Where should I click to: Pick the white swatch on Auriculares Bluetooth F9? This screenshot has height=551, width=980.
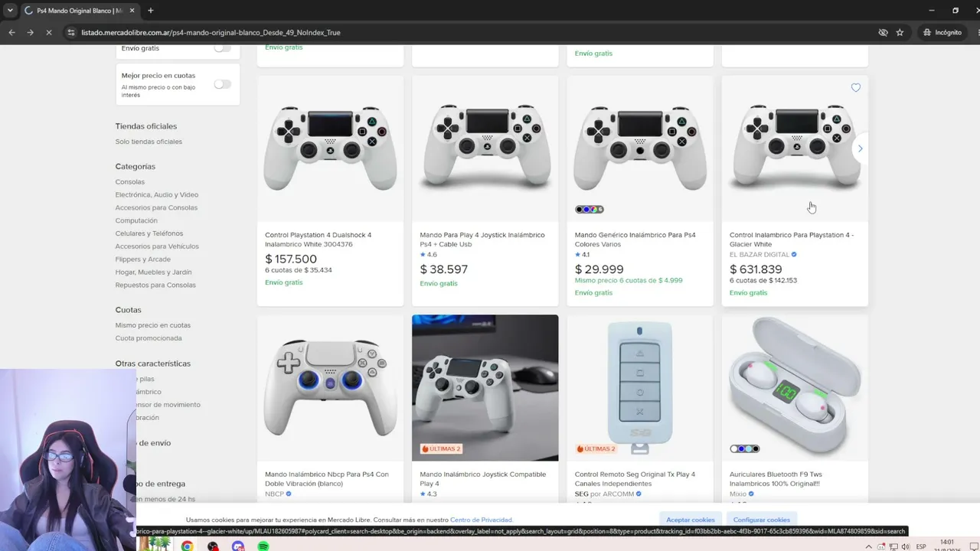pos(735,448)
